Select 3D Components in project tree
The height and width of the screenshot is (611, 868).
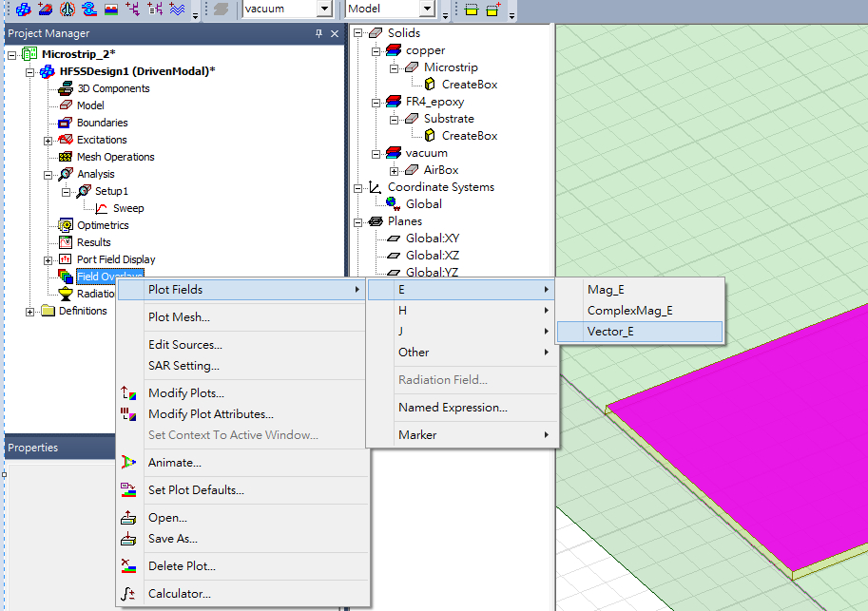click(x=113, y=88)
